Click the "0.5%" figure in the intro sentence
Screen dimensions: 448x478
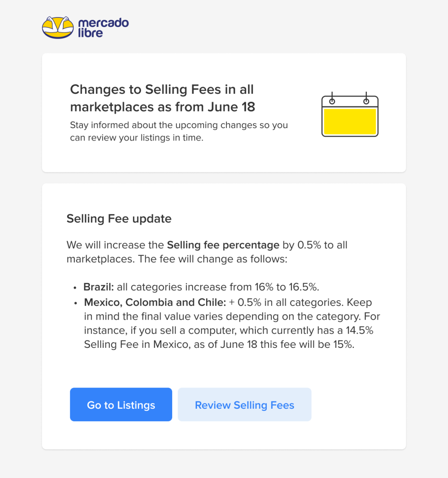309,245
